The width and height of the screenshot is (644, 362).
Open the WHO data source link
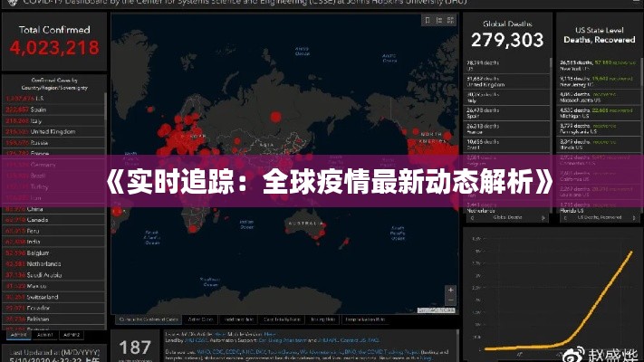pyautogui.click(x=203, y=352)
